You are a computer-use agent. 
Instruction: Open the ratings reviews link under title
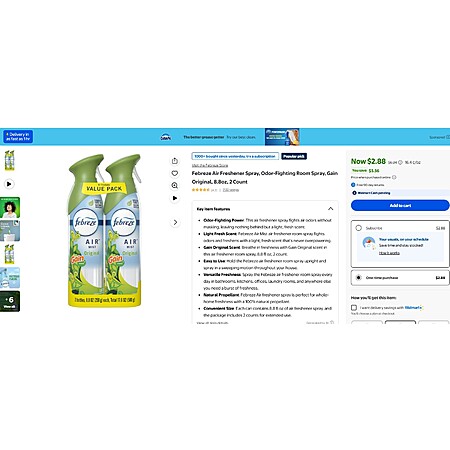point(231,190)
